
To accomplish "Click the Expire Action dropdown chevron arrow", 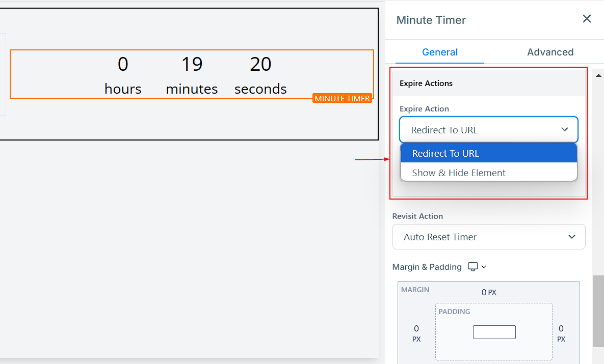I will pyautogui.click(x=564, y=129).
